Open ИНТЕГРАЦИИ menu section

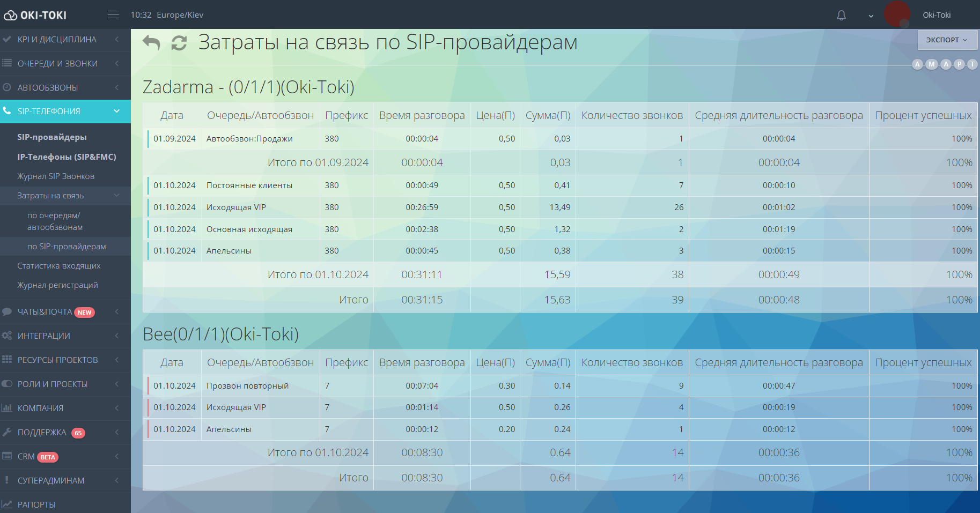pos(65,336)
